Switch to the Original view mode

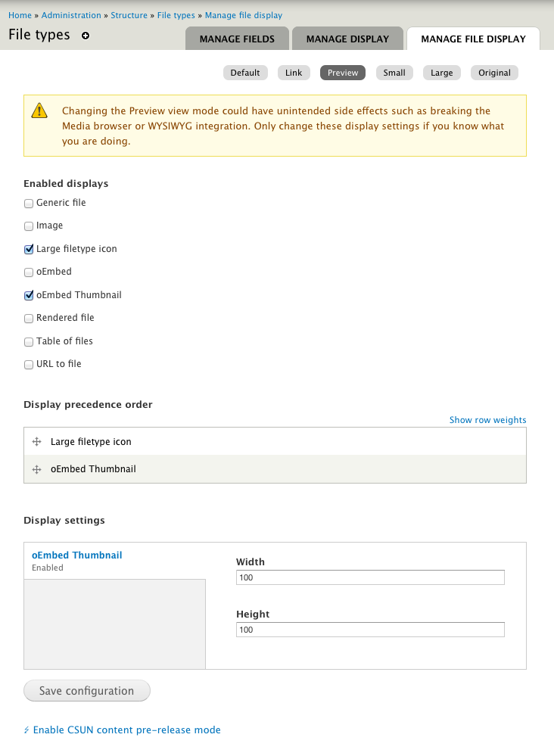pos(494,72)
